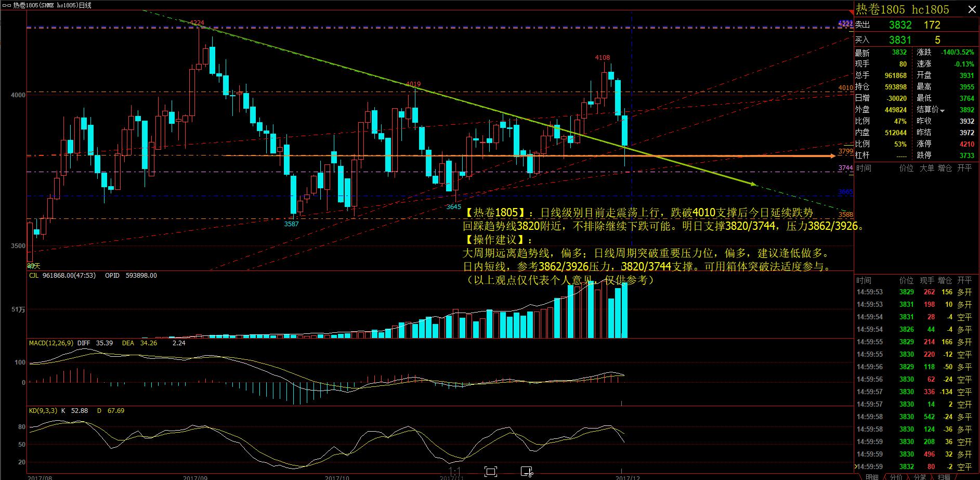Click the 现手 column header in tick list
Viewport: 980px width, 480px height.
(x=927, y=280)
